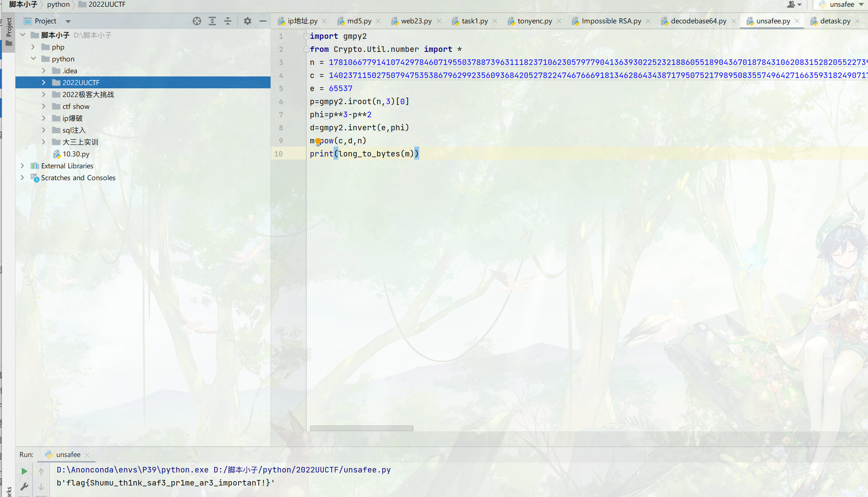Screen dimensions: 868x497
Task: Close the md5.py editor tab
Action: tap(378, 21)
